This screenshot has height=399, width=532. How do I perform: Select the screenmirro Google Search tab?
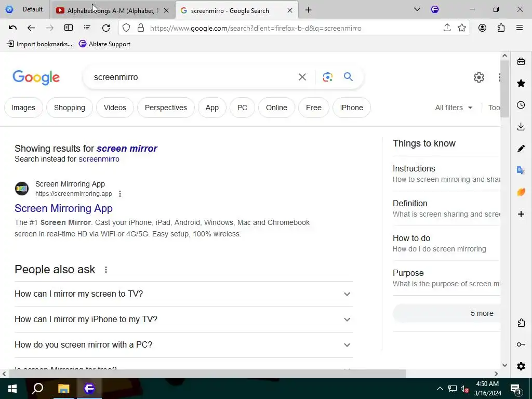pos(236,10)
